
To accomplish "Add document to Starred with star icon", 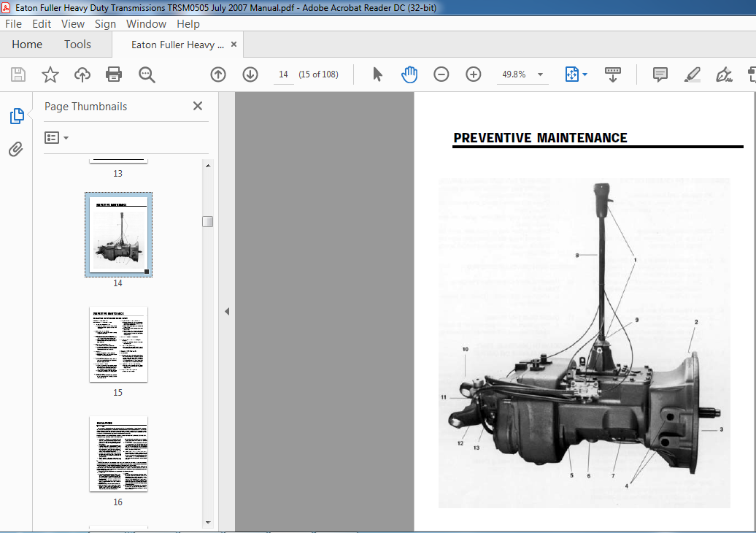I will click(x=50, y=74).
